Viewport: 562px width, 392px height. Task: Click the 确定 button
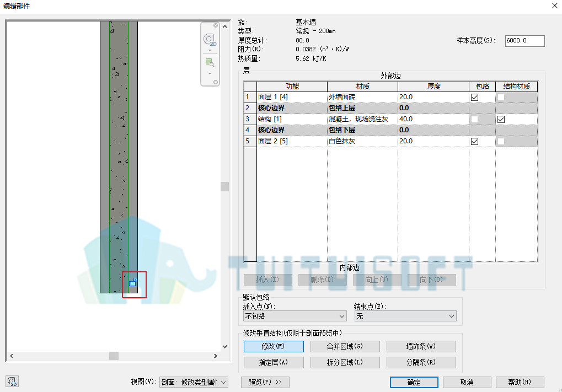pos(414,382)
